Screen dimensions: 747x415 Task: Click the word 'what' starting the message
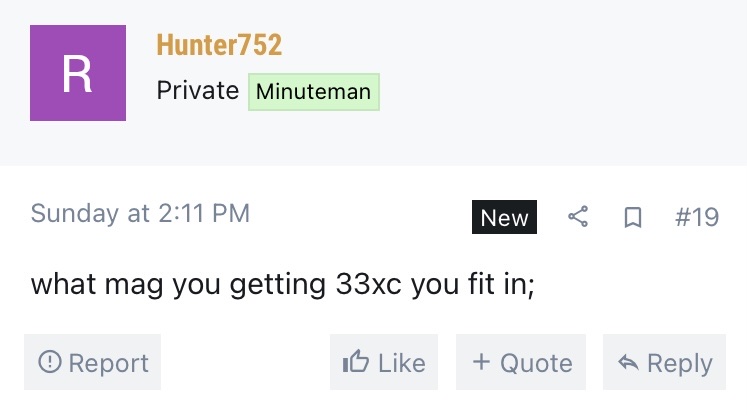pos(63,283)
